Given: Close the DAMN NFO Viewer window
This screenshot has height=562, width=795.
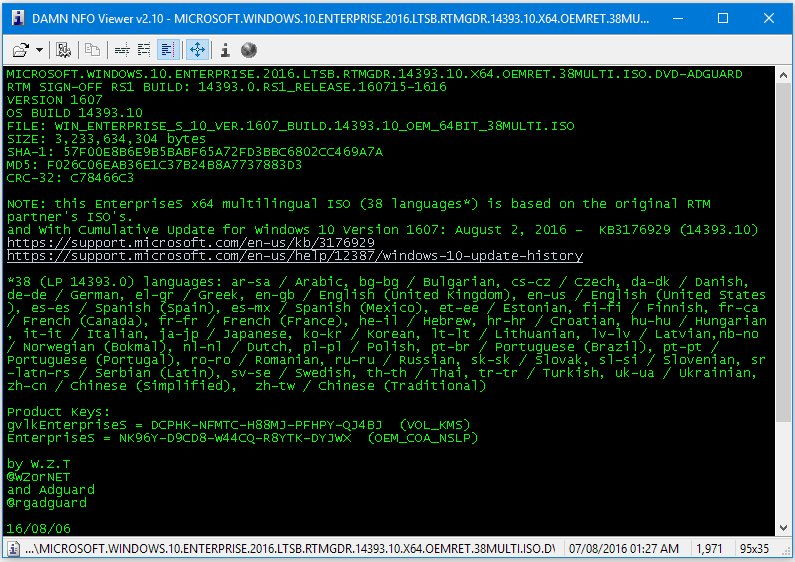Looking at the screenshot, I should pos(769,18).
